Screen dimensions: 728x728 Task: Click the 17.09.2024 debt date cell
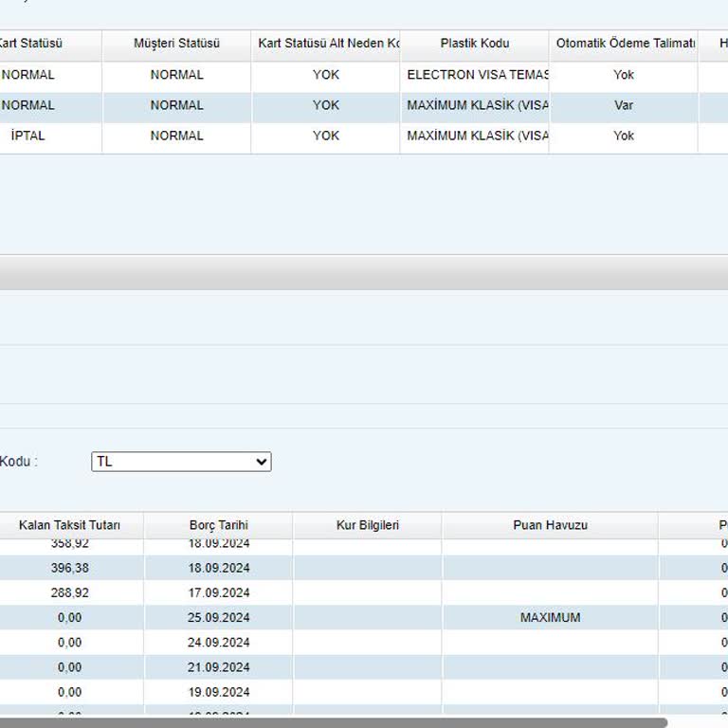click(x=218, y=592)
